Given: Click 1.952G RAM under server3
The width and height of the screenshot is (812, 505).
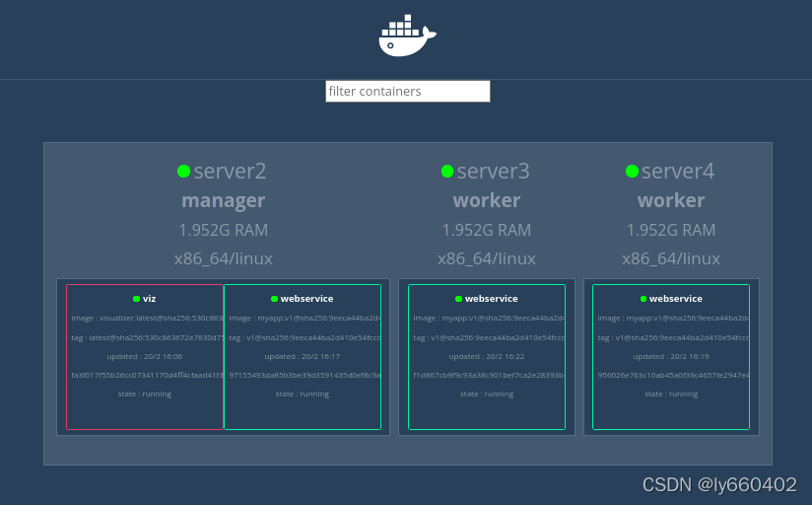Looking at the screenshot, I should coord(487,230).
